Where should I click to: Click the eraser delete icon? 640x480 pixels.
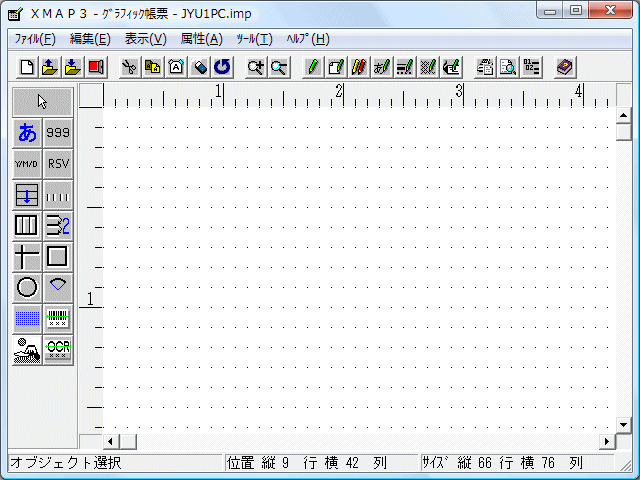[199, 67]
